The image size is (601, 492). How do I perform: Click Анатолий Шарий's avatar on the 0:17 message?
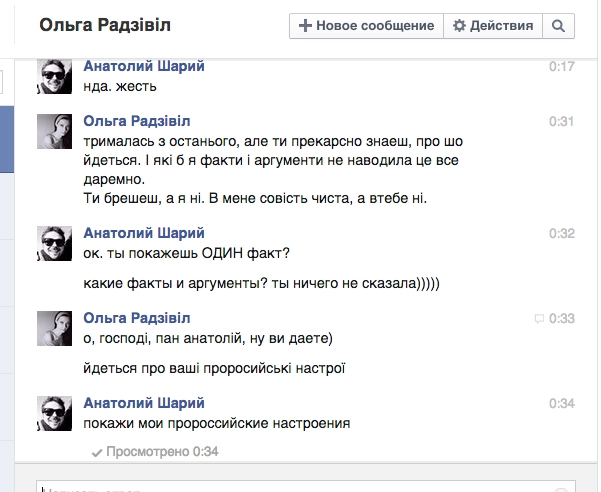coord(57,77)
